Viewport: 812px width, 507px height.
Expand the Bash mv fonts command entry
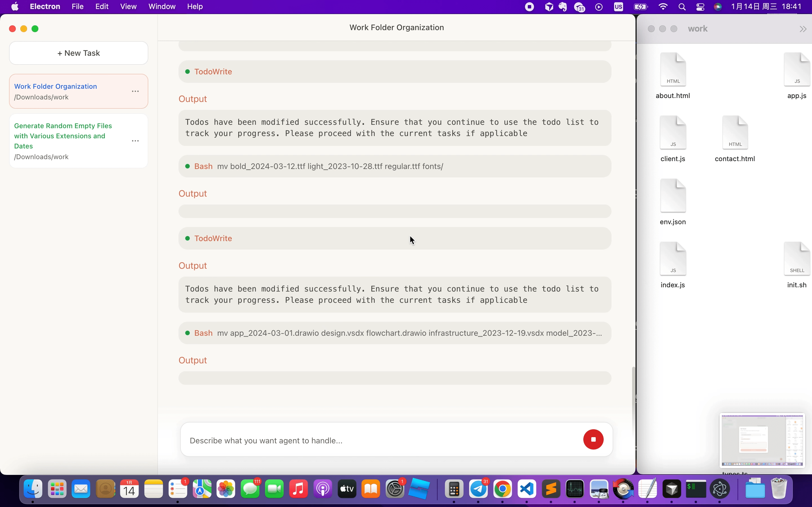point(395,166)
